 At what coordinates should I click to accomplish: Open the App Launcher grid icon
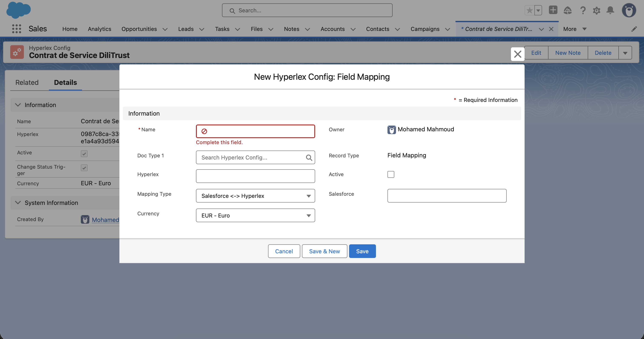(16, 29)
